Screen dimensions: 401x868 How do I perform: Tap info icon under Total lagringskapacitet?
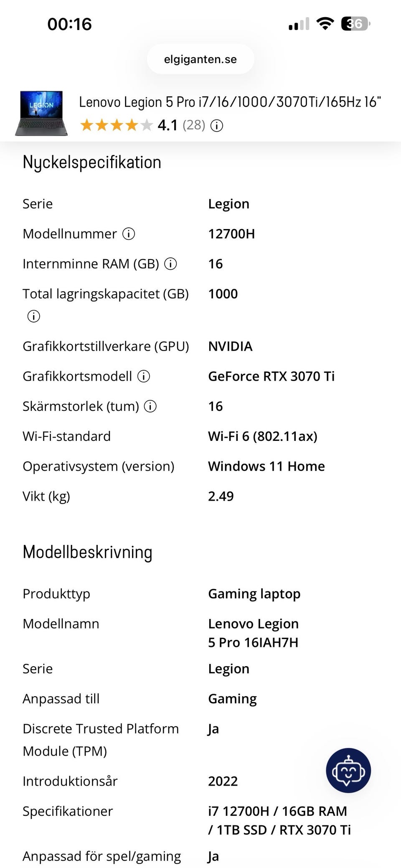tap(33, 316)
